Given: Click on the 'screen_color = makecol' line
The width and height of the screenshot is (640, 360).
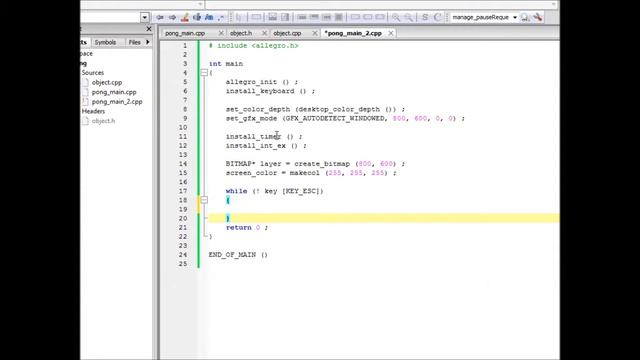Looking at the screenshot, I should pos(311,173).
